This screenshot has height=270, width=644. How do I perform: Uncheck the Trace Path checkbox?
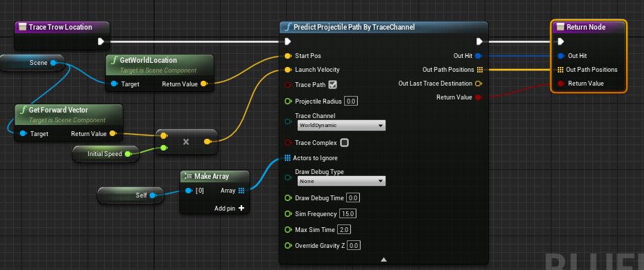click(x=333, y=85)
